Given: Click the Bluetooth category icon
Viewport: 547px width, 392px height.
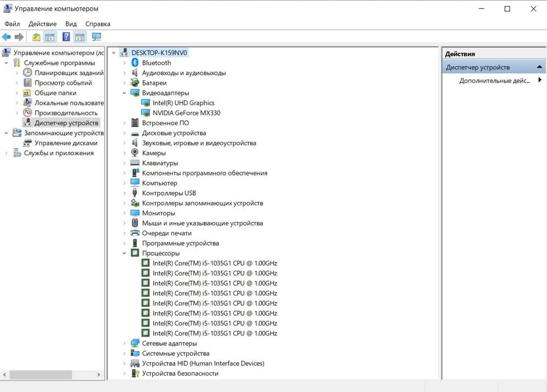Looking at the screenshot, I should (135, 63).
